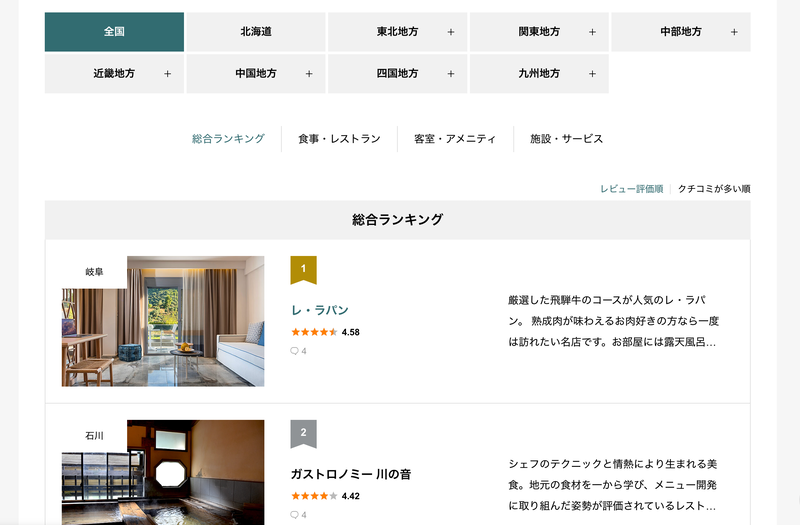This screenshot has width=800, height=525.
Task: Open the 中部地方 region tab
Action: coord(681,32)
